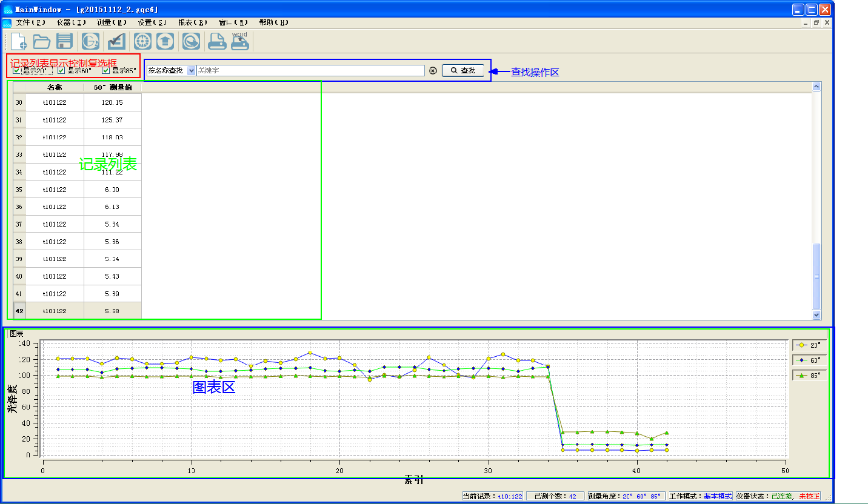Uncheck the 显示60° checkbox
The width and height of the screenshot is (868, 504).
[x=61, y=70]
